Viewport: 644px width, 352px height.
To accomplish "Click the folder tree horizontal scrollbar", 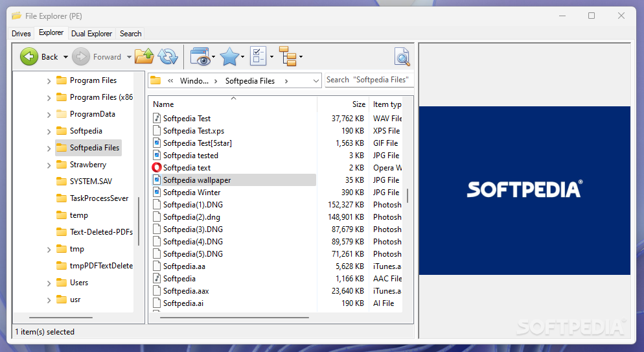I will 61,318.
